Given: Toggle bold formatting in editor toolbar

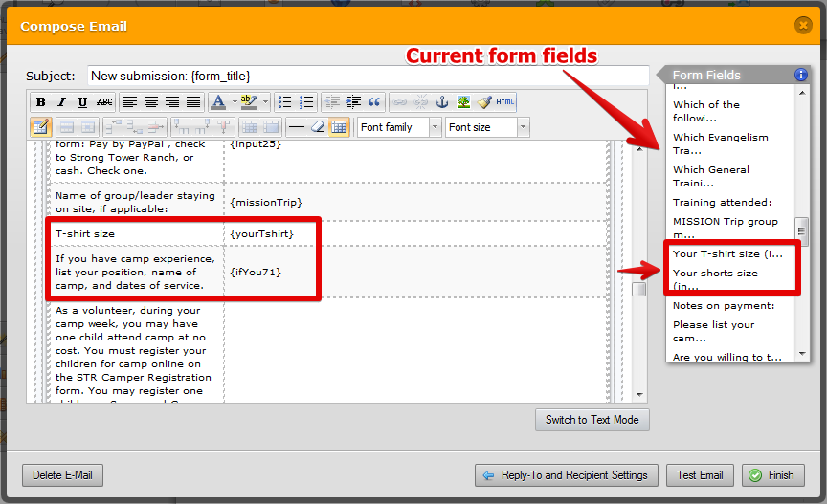Looking at the screenshot, I should [40, 102].
